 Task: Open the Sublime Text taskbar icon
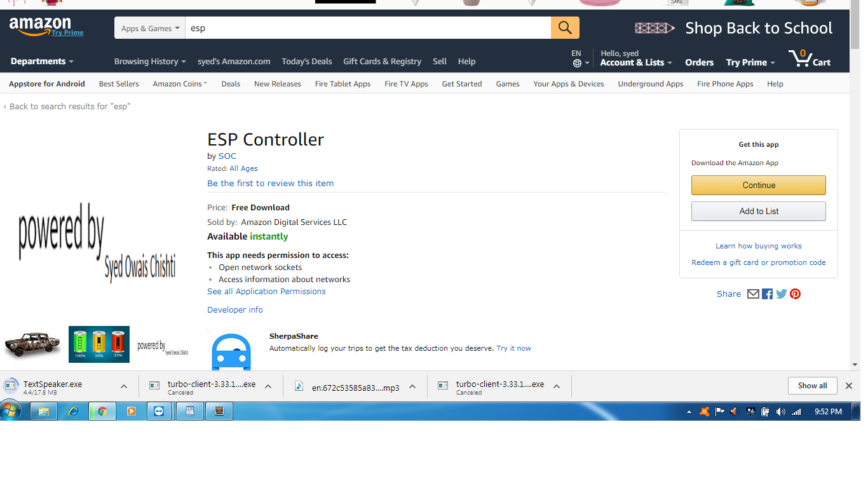pos(219,411)
